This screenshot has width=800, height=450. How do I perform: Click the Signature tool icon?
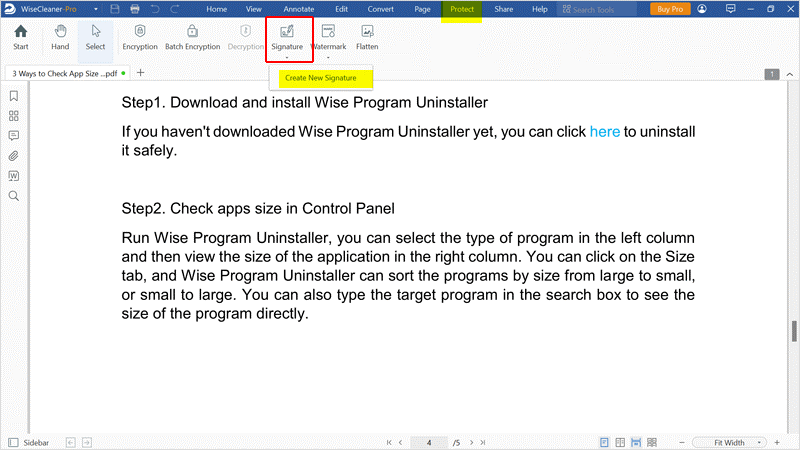pos(287,32)
